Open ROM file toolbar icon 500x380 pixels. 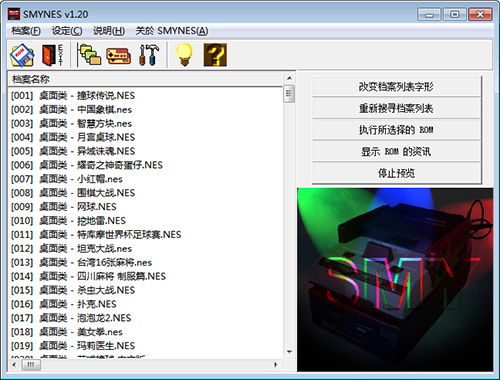22,55
